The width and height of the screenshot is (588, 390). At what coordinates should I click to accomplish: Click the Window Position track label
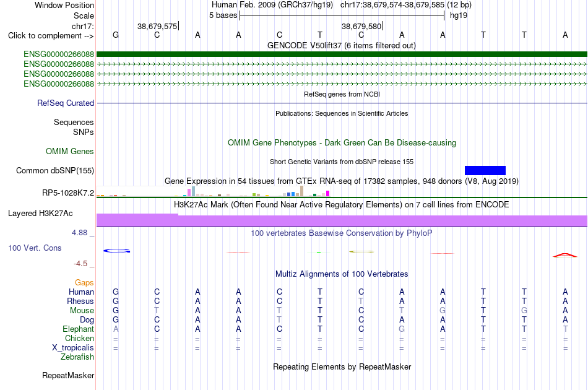coord(64,5)
